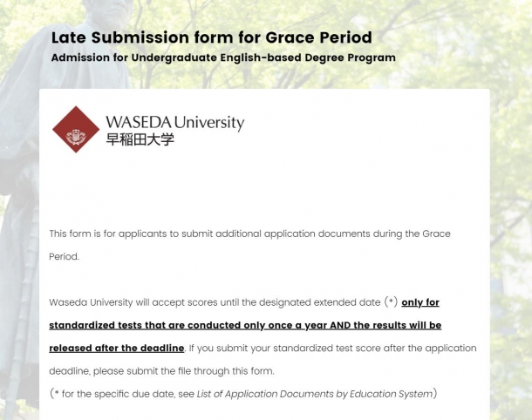Click the Admission for Undergraduate subtitle
This screenshot has height=420, width=532.
[x=223, y=58]
